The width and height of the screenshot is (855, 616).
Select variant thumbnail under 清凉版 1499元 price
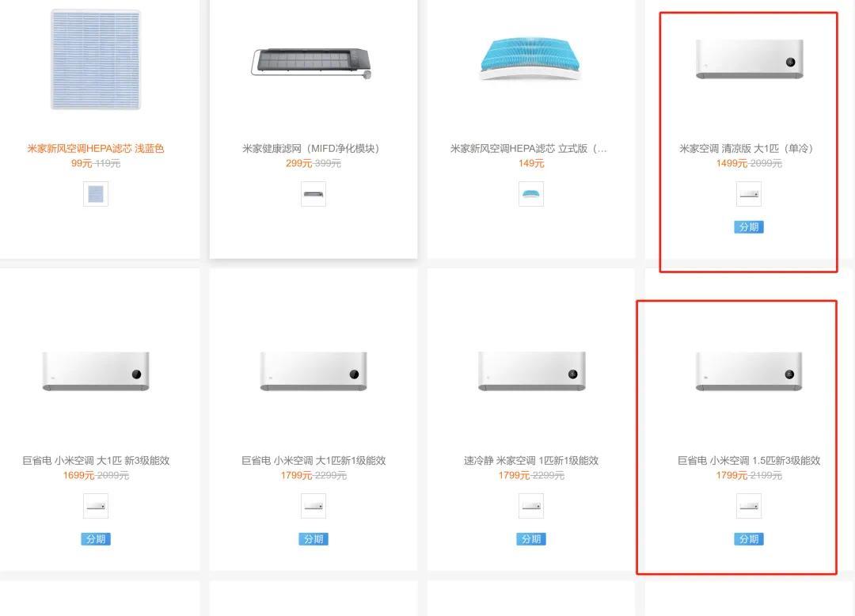[x=749, y=194]
